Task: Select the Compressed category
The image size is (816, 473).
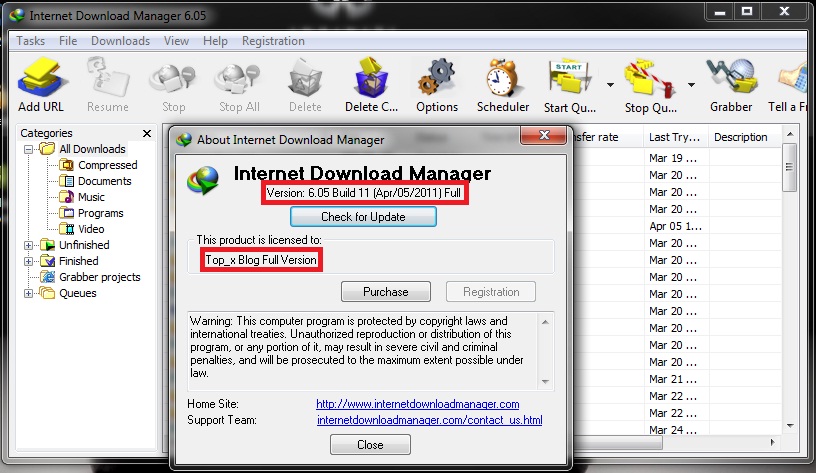Action: click(x=98, y=165)
